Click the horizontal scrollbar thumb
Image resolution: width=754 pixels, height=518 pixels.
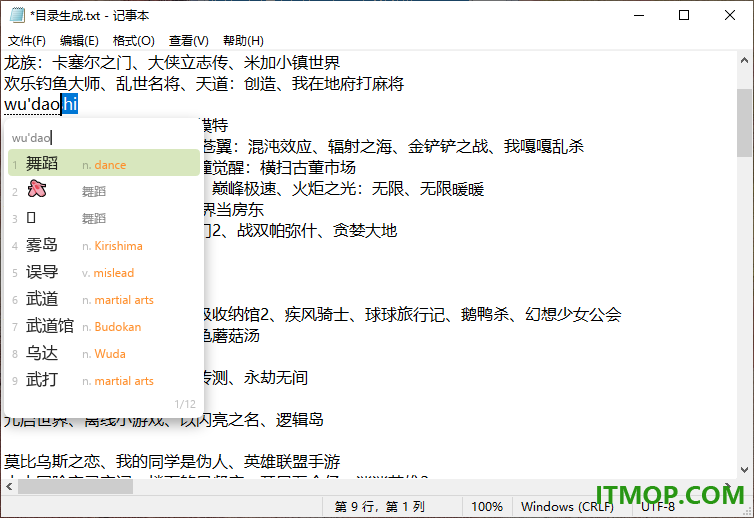click(x=75, y=487)
